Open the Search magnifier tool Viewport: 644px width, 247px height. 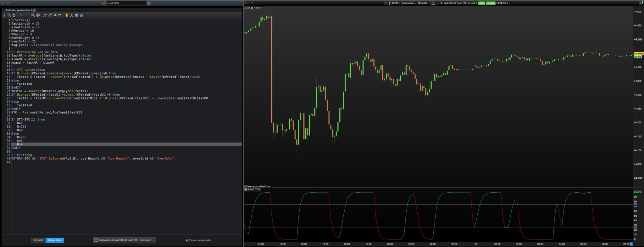click(33, 15)
